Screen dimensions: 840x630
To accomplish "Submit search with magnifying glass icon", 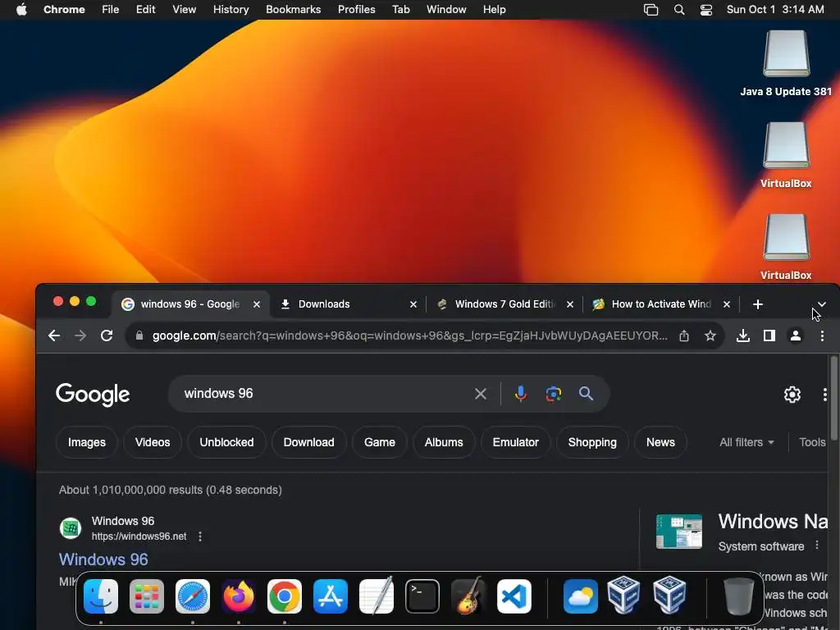I will [x=586, y=395].
